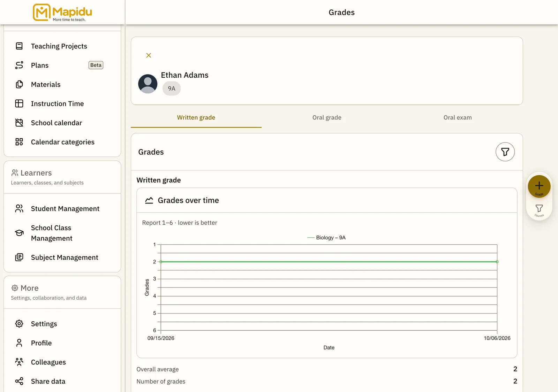Toggle Biology – 9A legend entry
The height and width of the screenshot is (392, 558).
coord(326,238)
